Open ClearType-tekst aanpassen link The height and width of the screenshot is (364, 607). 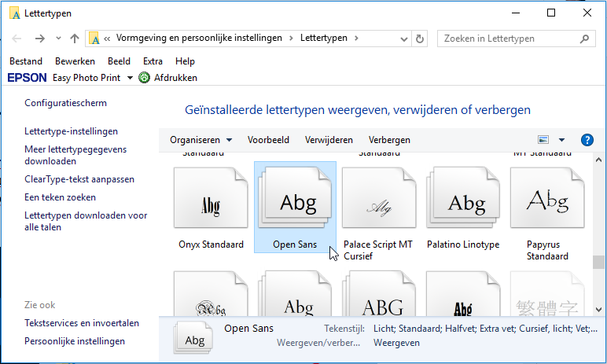point(79,179)
